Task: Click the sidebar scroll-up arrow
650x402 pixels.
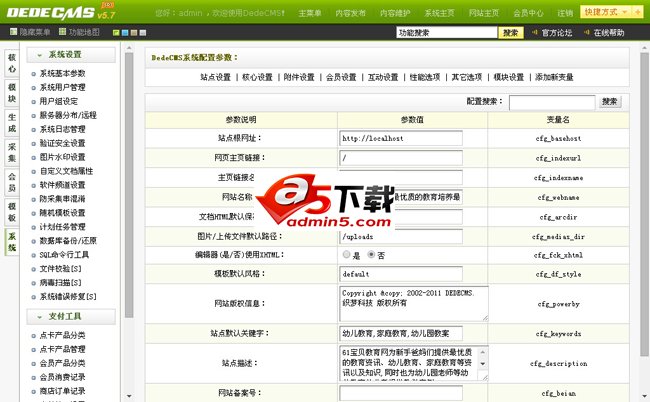Action: (x=129, y=48)
